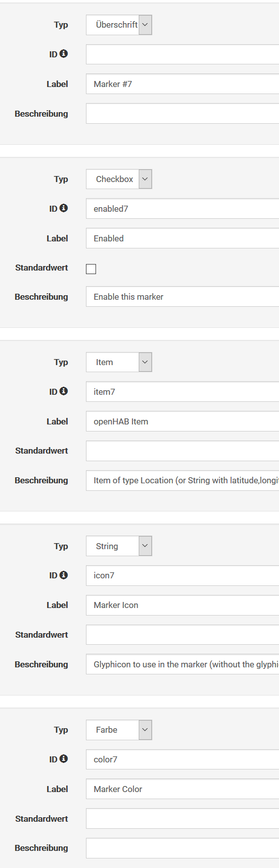Viewport: 279px width, 868px height.
Task: Click the openHAB Item label field
Action: tap(182, 421)
